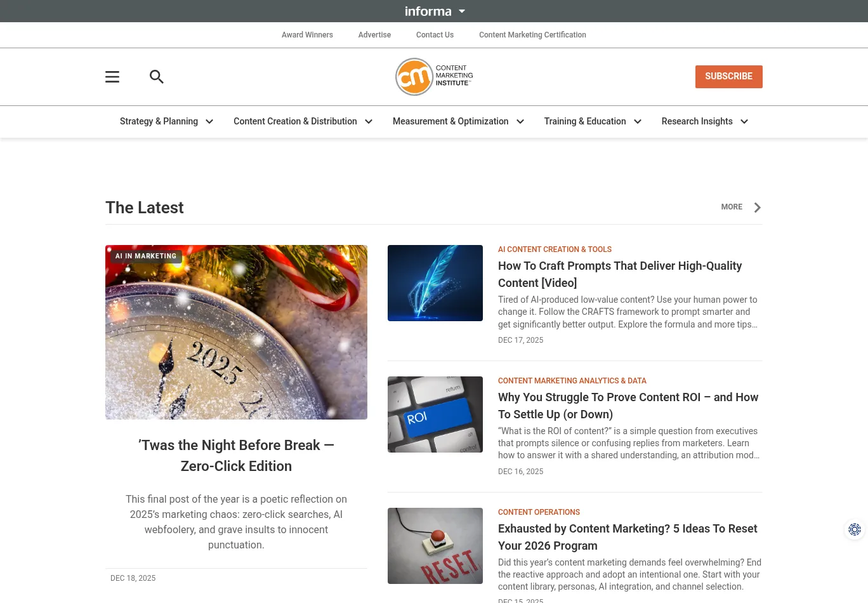Open the glowing feather article thumbnail

click(x=435, y=283)
